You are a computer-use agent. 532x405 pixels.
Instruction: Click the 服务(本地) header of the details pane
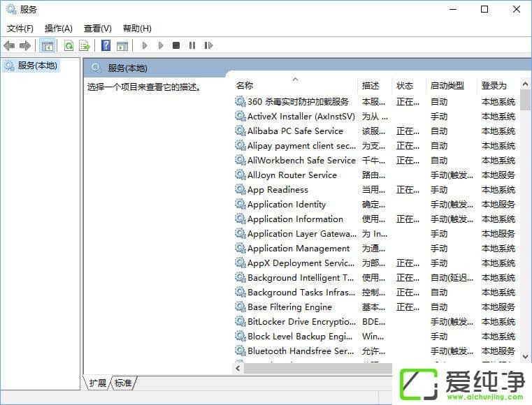127,68
